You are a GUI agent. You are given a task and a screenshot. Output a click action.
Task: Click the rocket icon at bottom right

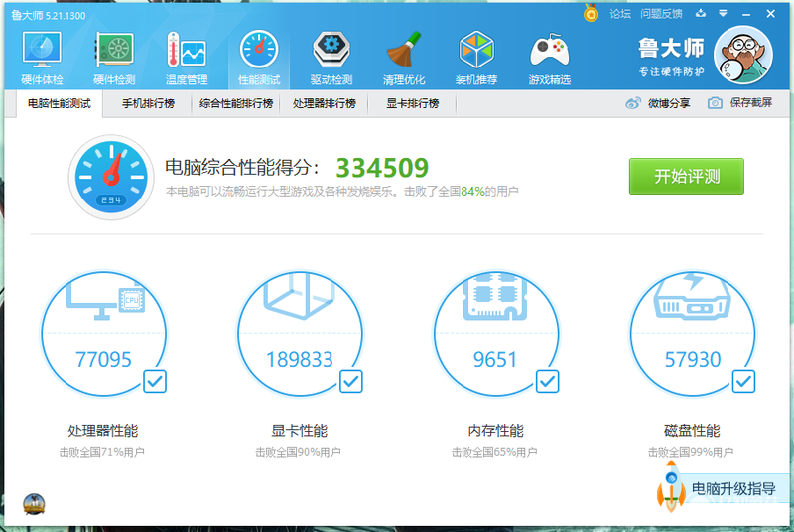pyautogui.click(x=671, y=486)
